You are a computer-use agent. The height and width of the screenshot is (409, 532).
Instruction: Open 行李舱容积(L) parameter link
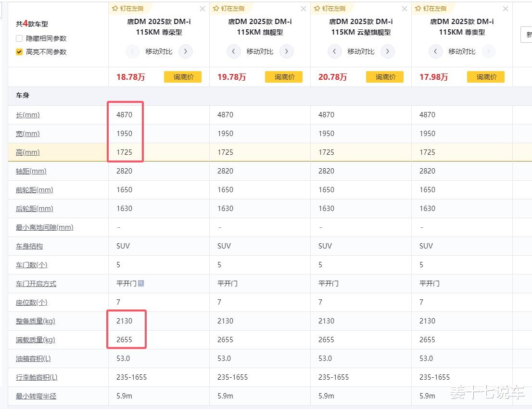tap(37, 377)
